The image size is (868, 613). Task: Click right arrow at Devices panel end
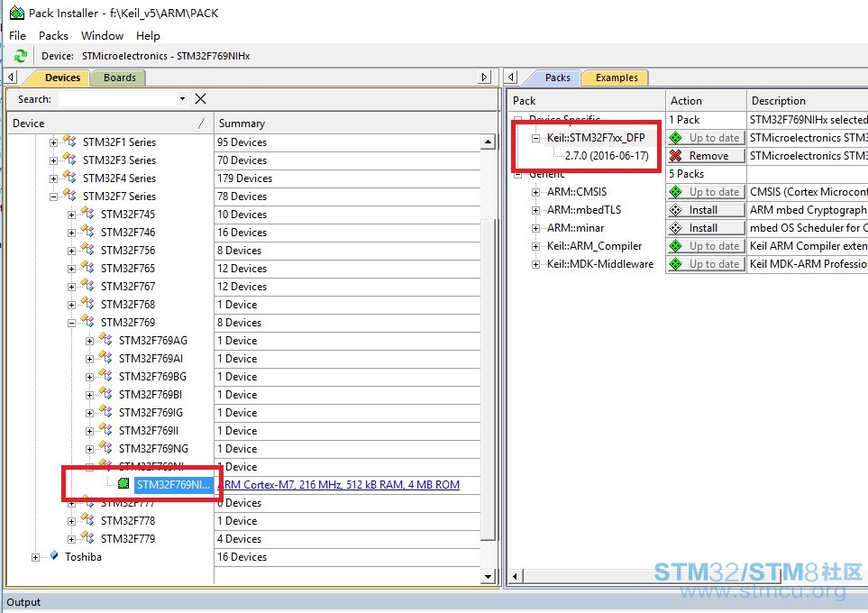click(485, 77)
